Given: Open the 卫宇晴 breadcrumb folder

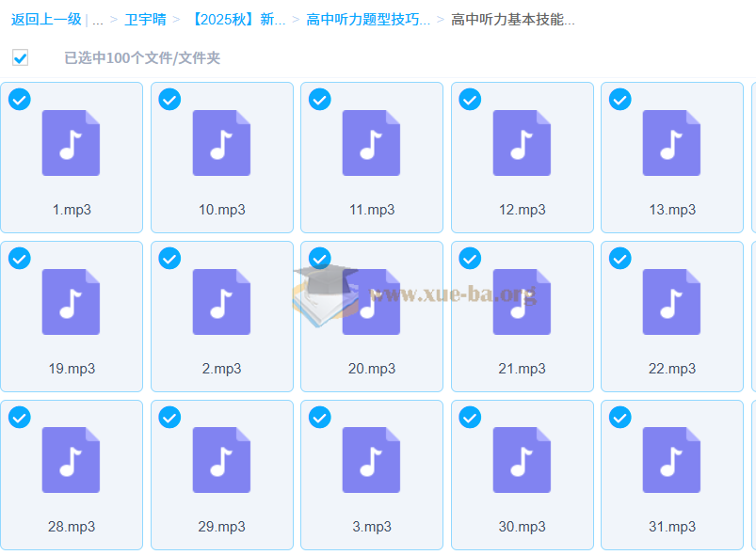Looking at the screenshot, I should (145, 20).
